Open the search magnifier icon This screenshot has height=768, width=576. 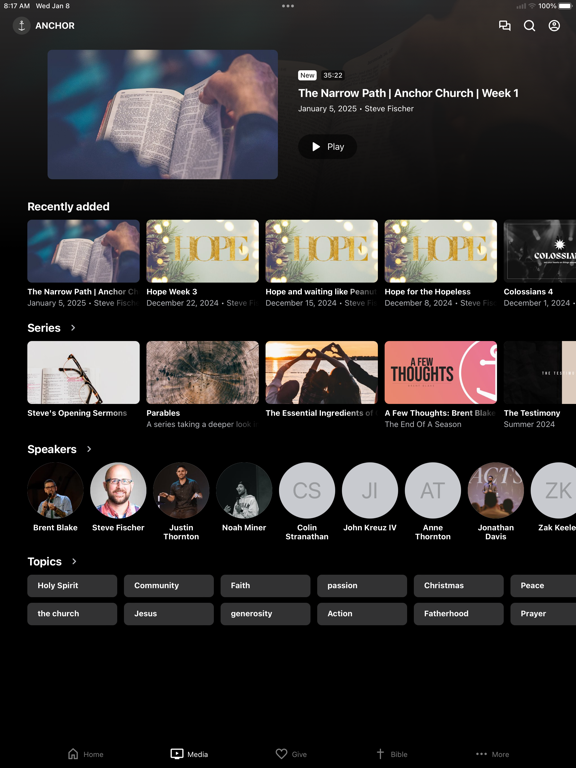click(x=529, y=25)
